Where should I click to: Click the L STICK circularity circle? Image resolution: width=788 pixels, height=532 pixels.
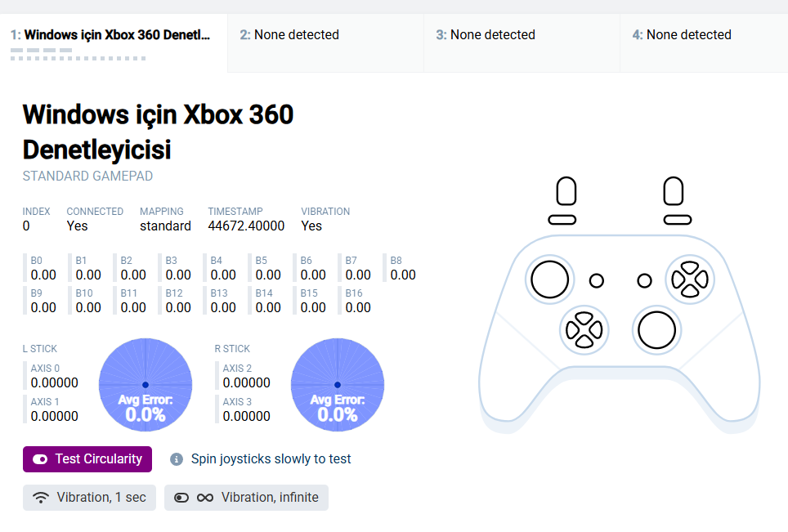pos(146,385)
